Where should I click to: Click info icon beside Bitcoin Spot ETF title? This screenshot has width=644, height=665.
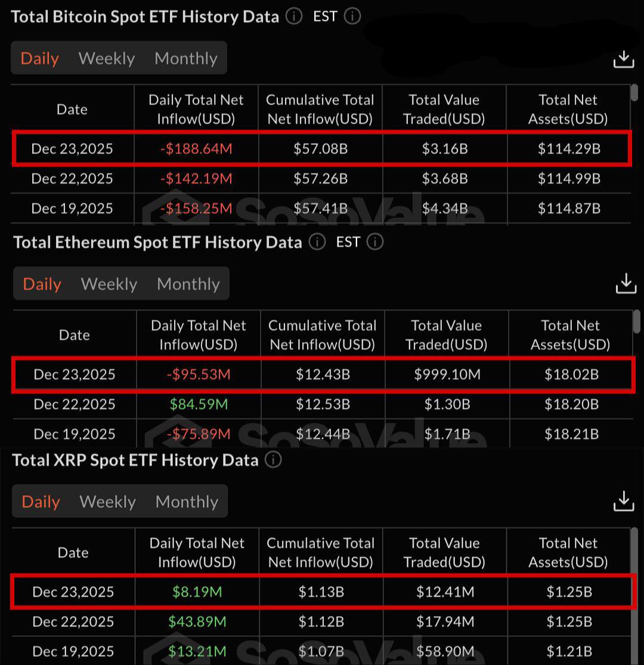pos(294,16)
